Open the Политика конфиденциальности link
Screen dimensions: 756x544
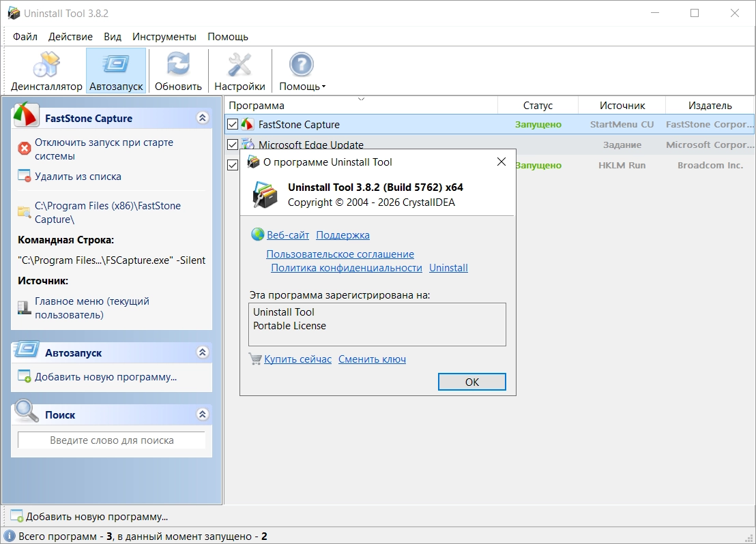(x=346, y=267)
